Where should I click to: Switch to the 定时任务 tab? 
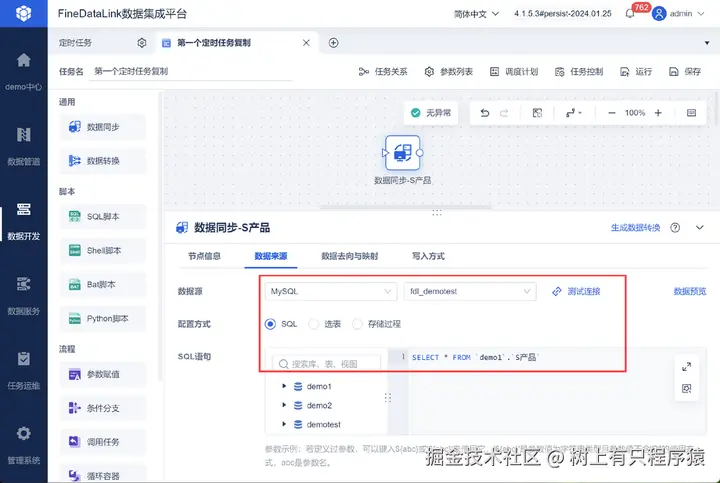click(x=75, y=43)
